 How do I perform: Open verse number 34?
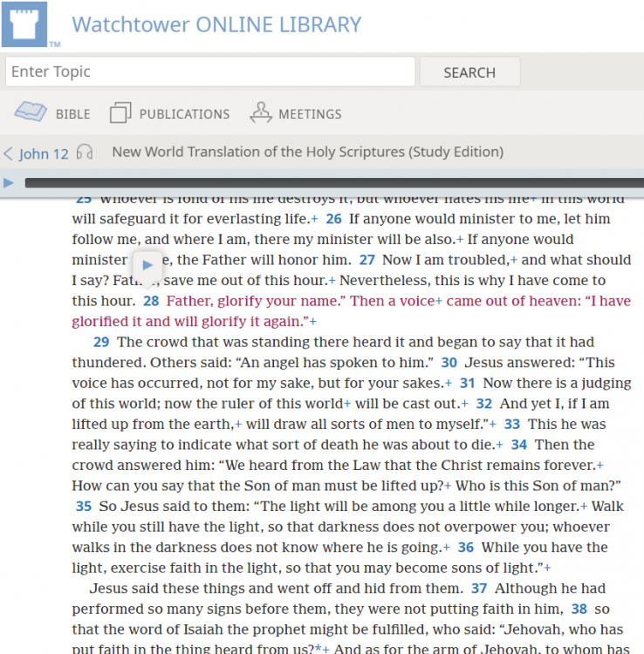click(x=519, y=445)
